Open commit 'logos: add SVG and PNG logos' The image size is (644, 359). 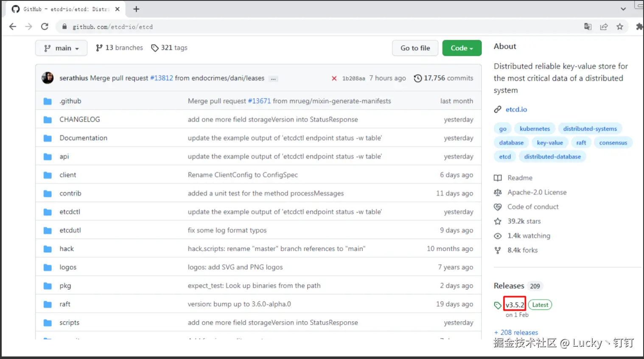click(235, 267)
